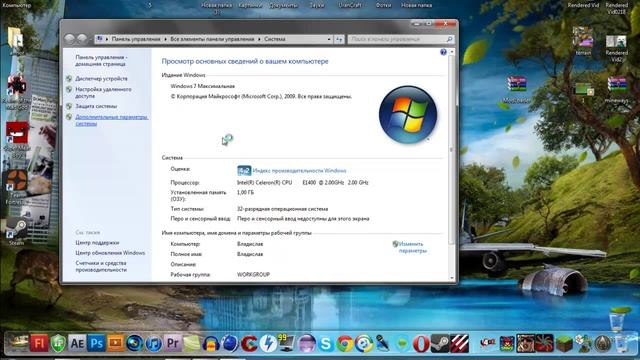Open Super Meat Boy desktop shortcut

(x=17, y=140)
